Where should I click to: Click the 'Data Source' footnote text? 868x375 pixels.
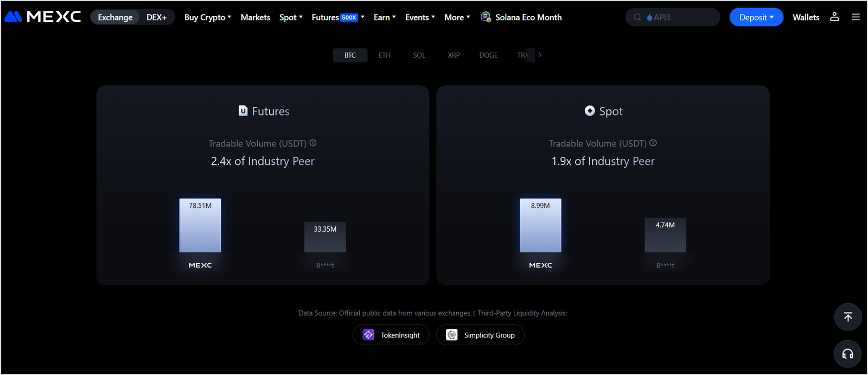point(433,313)
